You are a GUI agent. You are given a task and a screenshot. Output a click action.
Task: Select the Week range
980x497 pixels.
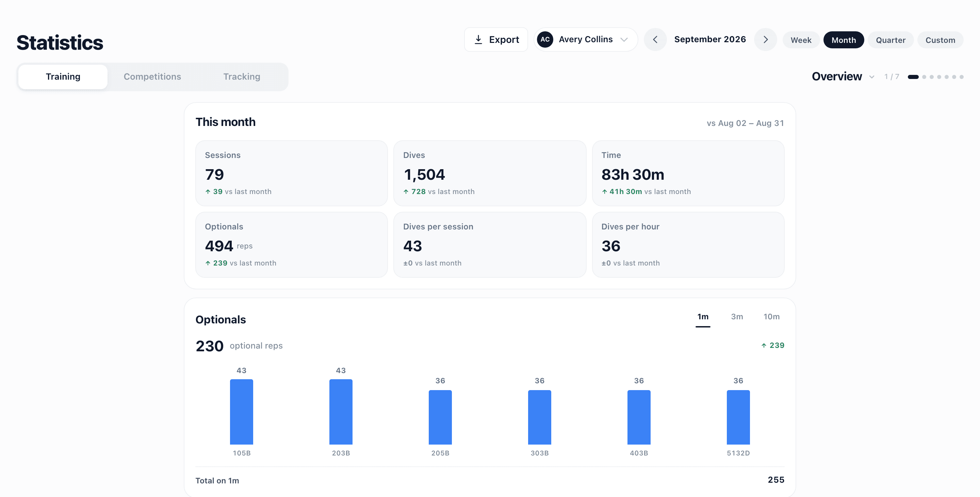tap(801, 40)
